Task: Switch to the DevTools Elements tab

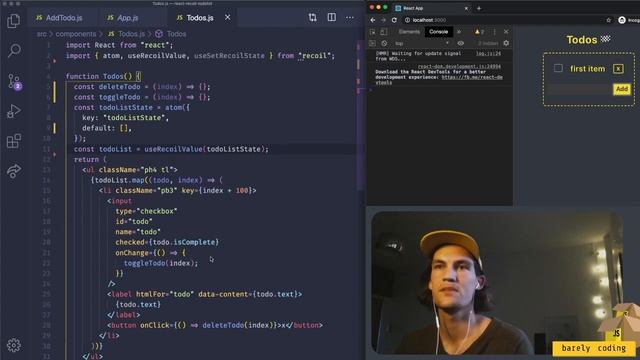Action: (409, 32)
